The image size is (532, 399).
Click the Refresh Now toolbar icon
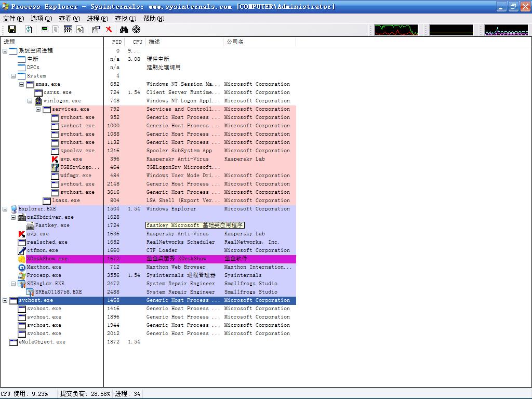pos(29,30)
